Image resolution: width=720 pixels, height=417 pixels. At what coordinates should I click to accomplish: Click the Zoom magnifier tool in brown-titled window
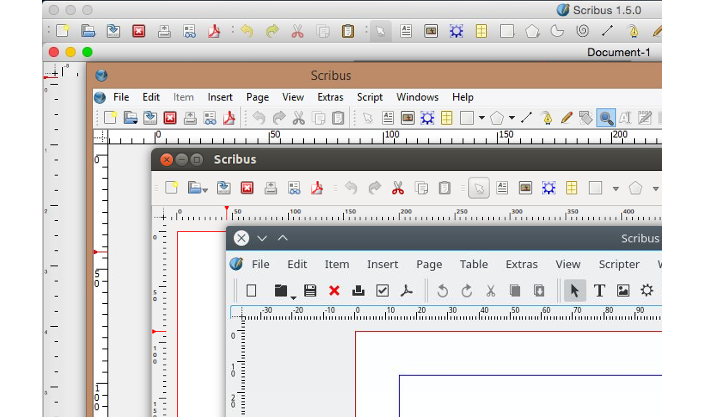(x=605, y=118)
